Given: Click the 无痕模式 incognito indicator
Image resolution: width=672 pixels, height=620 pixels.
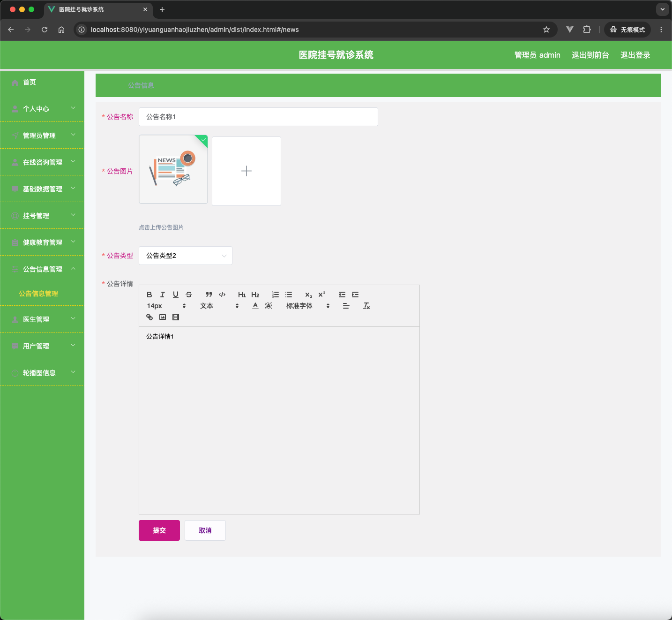Looking at the screenshot, I should (x=627, y=30).
